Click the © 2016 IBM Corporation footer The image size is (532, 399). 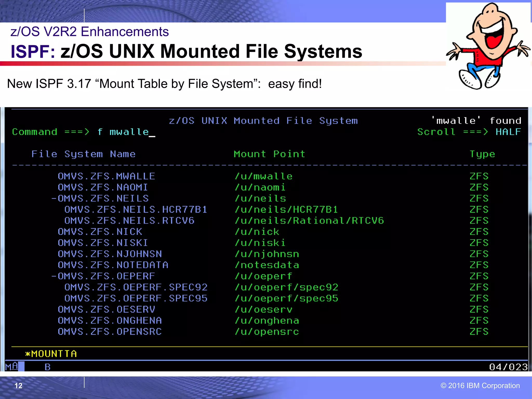pos(480,385)
